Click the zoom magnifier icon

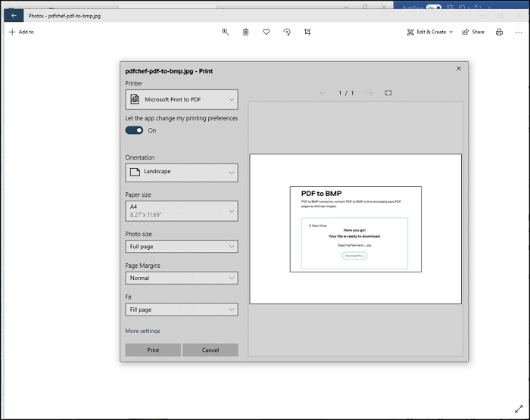[225, 32]
